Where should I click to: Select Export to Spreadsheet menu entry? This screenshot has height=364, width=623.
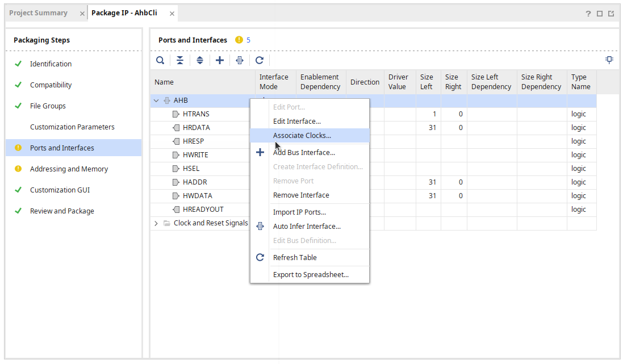click(311, 275)
